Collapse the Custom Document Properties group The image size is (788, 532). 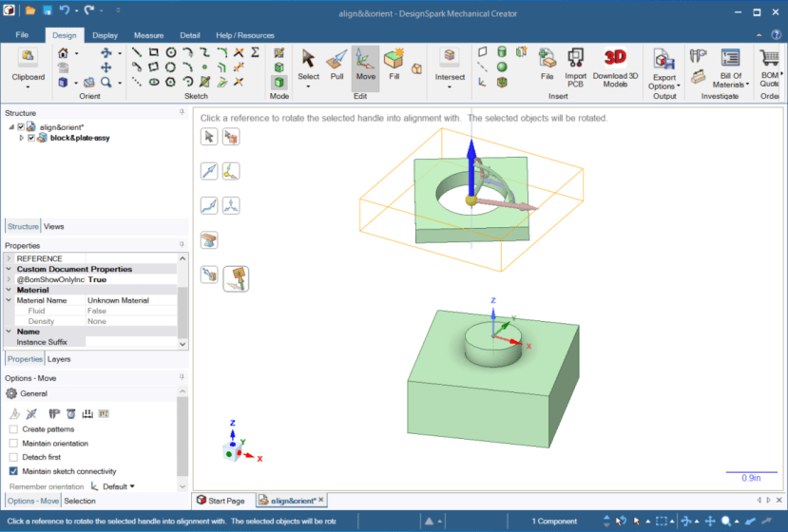pyautogui.click(x=9, y=269)
